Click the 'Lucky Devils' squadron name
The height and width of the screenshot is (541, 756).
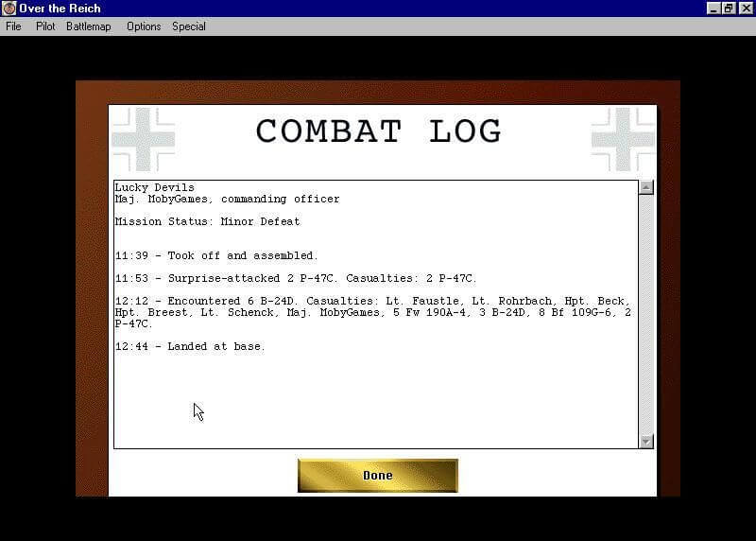(x=154, y=187)
